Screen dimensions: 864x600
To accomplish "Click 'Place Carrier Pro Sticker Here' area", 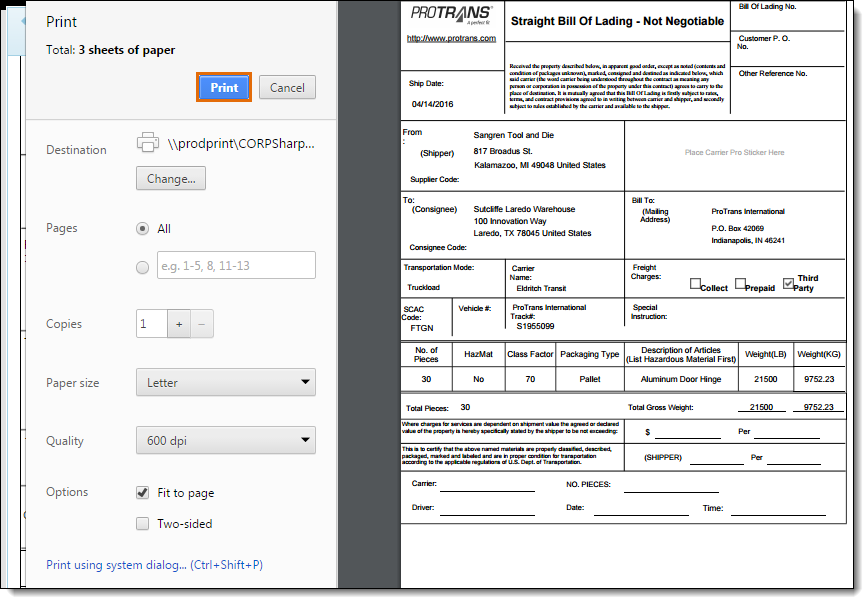I will [x=735, y=153].
